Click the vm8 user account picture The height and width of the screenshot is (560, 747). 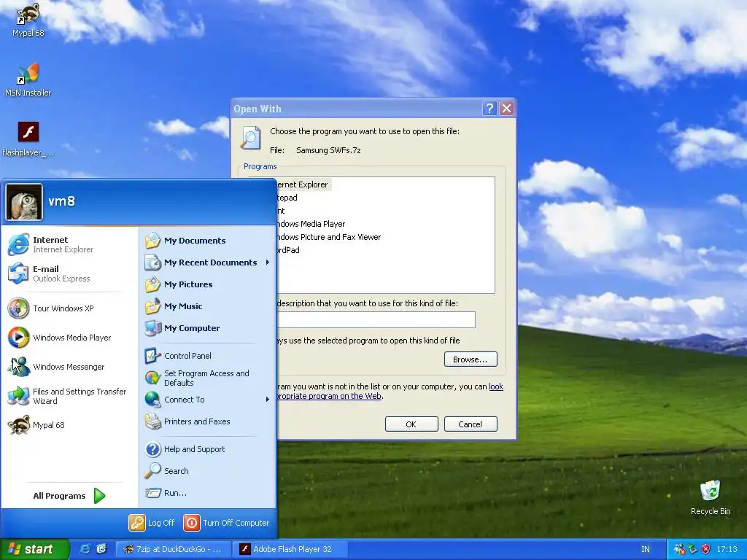(x=24, y=202)
